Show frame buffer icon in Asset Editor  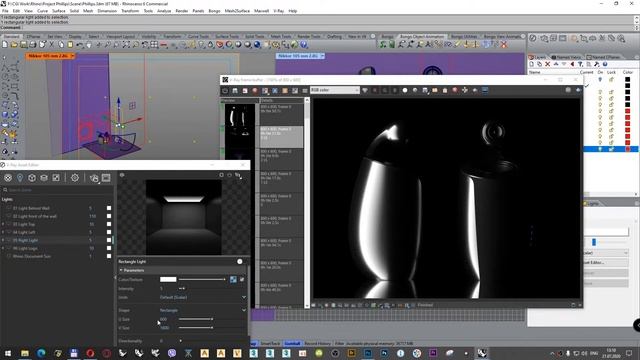tap(106, 178)
